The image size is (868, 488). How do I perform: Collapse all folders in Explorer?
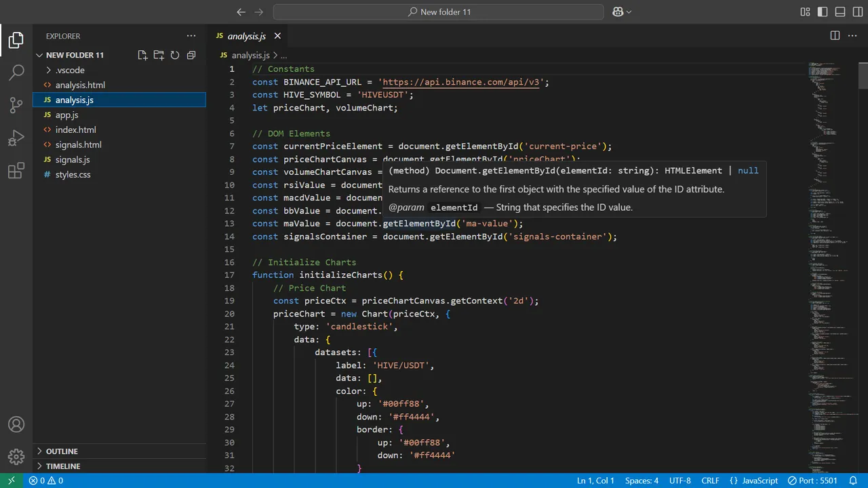pyautogui.click(x=191, y=55)
